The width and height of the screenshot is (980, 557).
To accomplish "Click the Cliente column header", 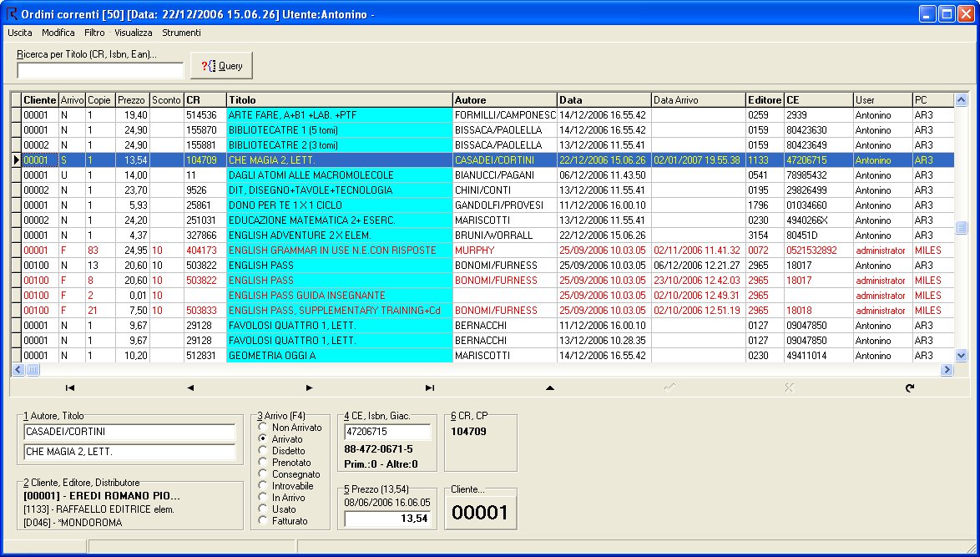I will click(40, 100).
